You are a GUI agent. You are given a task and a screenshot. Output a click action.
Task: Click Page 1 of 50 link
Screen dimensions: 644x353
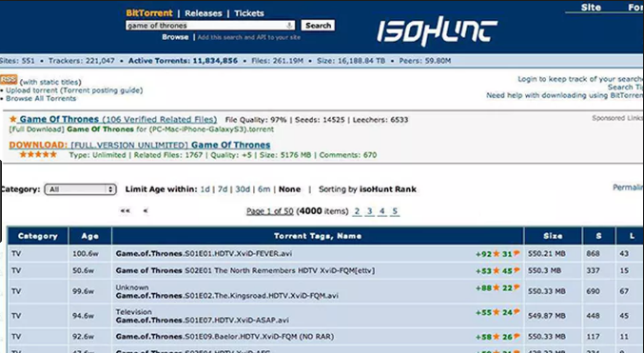click(270, 211)
